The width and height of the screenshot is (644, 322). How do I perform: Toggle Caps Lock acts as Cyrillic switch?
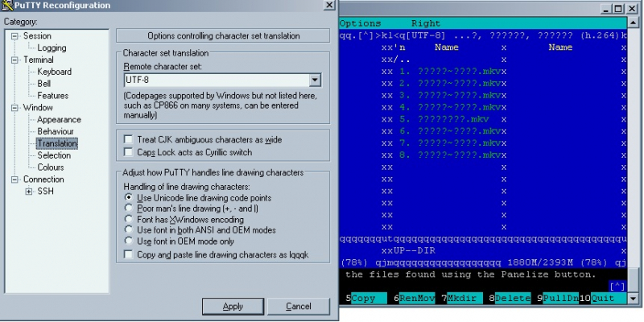(x=128, y=152)
